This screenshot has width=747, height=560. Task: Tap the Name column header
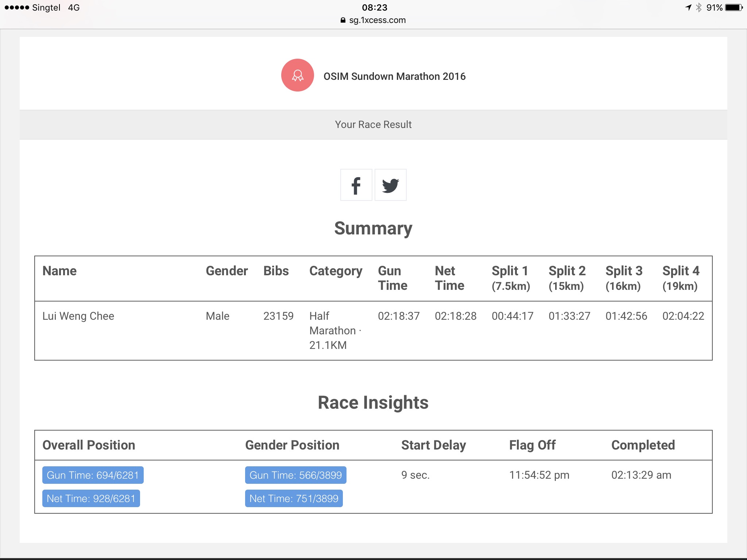pyautogui.click(x=59, y=271)
